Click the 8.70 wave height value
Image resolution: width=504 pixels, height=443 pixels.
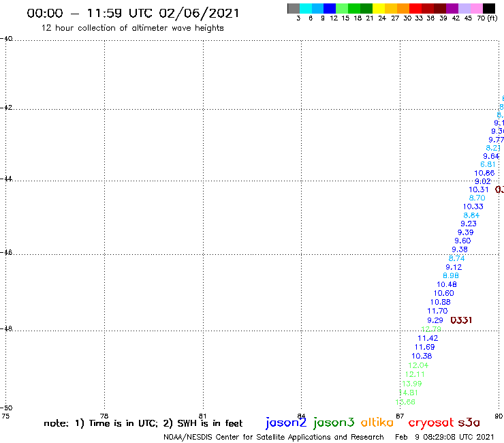477,198
